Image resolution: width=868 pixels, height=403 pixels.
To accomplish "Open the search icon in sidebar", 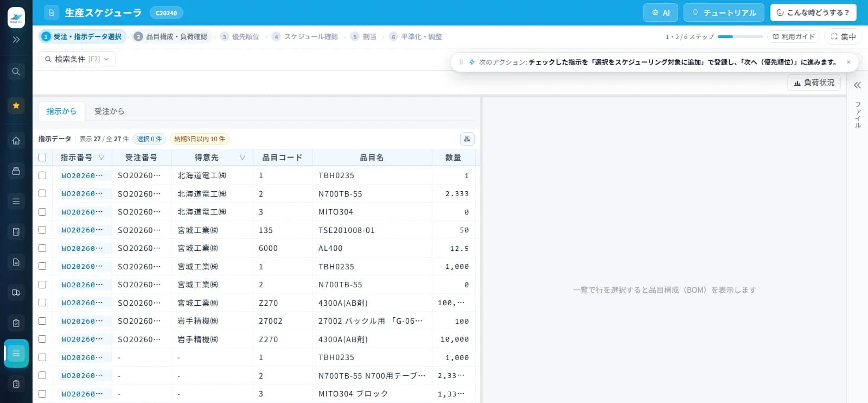I will [x=16, y=72].
